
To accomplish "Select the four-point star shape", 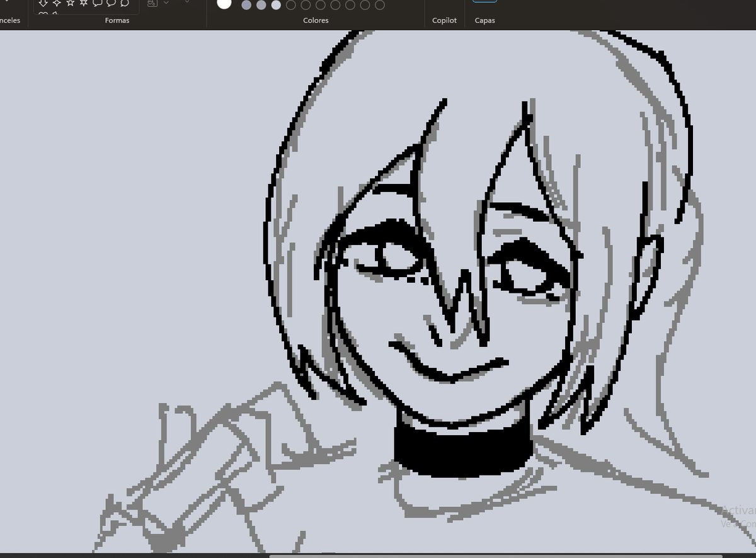I will tap(57, 3).
